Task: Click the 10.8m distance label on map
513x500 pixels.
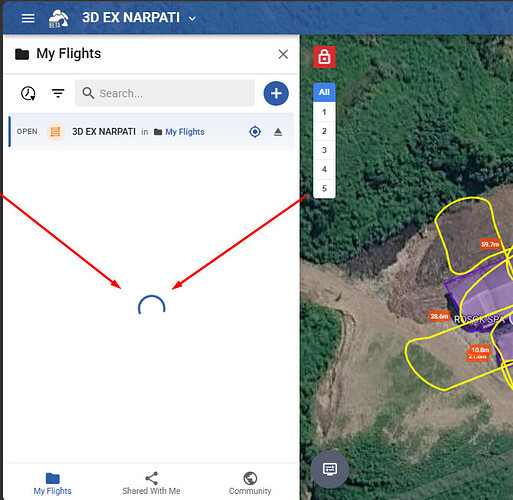Action: pyautogui.click(x=480, y=350)
